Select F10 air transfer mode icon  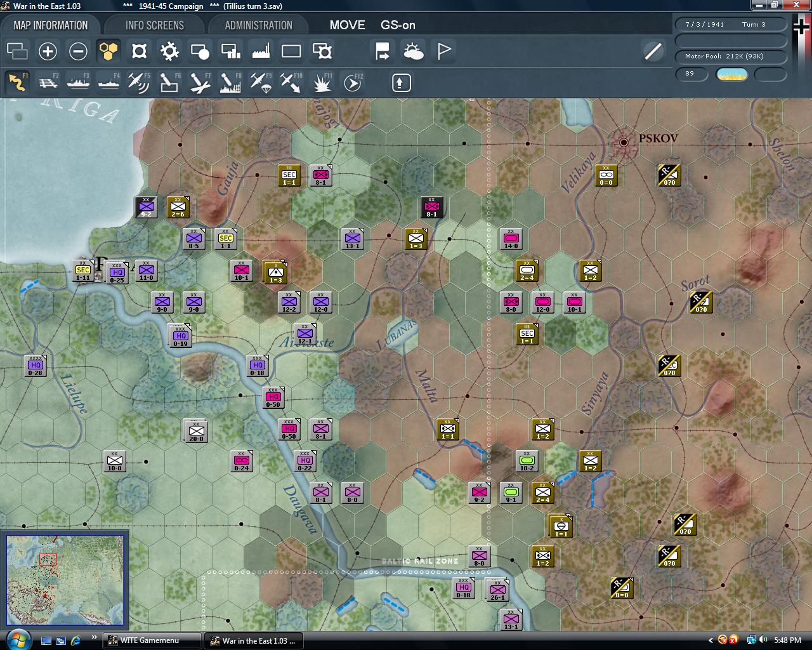click(x=291, y=83)
